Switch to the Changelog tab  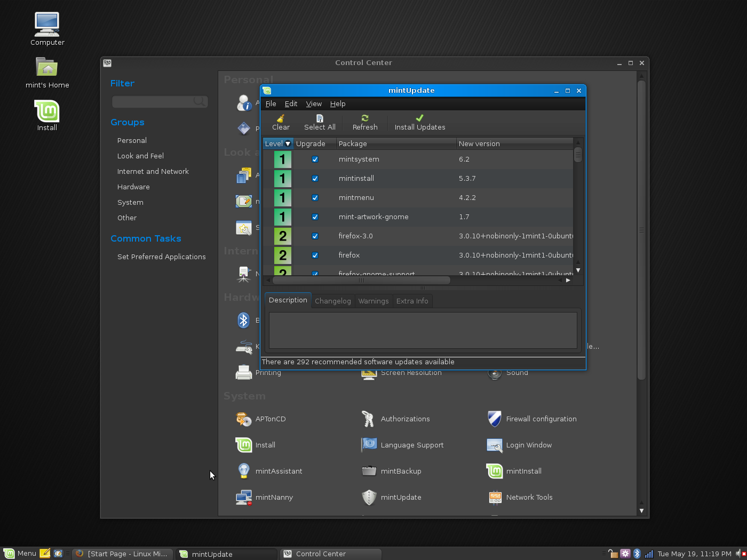point(333,301)
